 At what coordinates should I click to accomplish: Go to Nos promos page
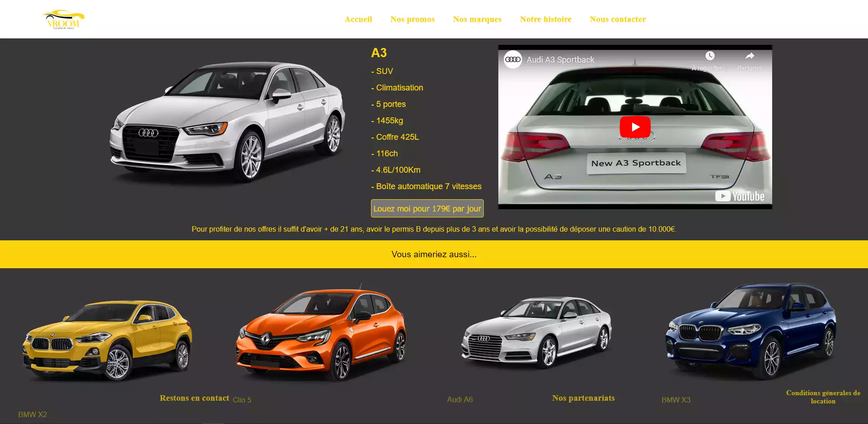click(x=413, y=19)
